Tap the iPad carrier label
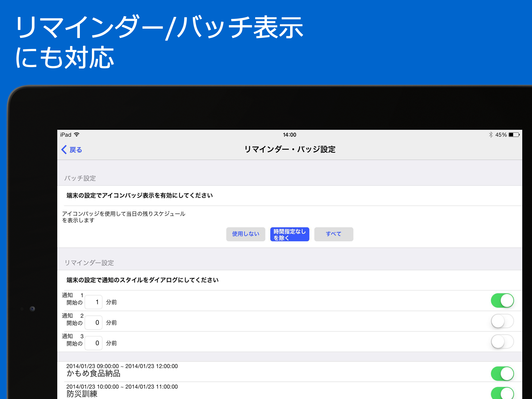Image resolution: width=532 pixels, height=399 pixels. (x=66, y=135)
